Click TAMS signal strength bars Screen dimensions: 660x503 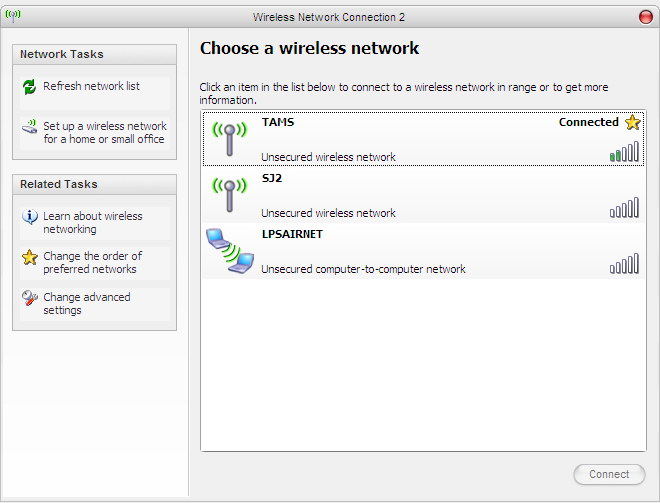pos(624,152)
